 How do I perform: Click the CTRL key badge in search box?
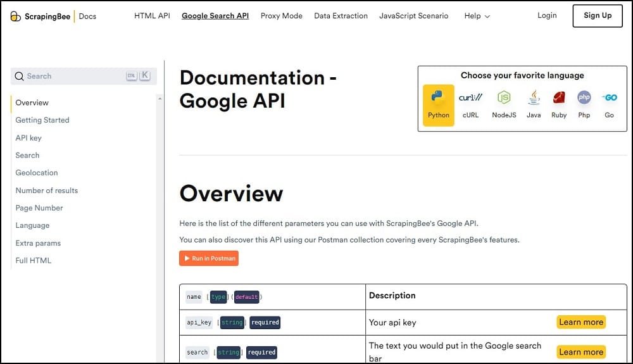(132, 76)
